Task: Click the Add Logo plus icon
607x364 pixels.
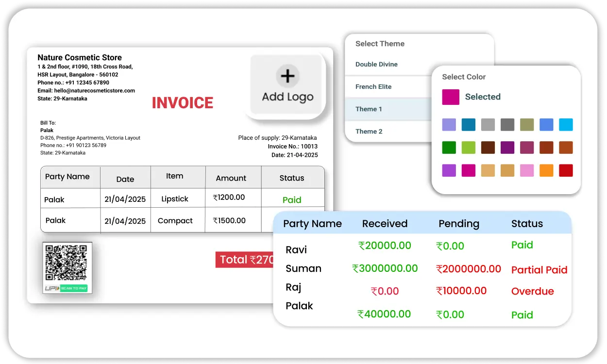Action: point(287,76)
